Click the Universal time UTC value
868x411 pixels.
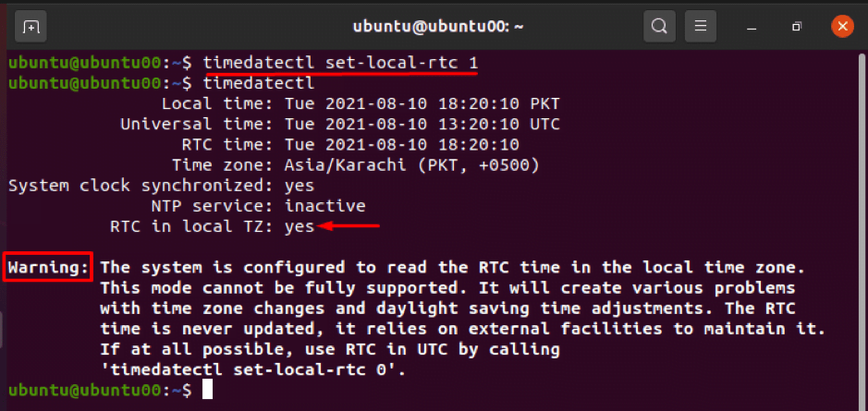pyautogui.click(x=422, y=124)
